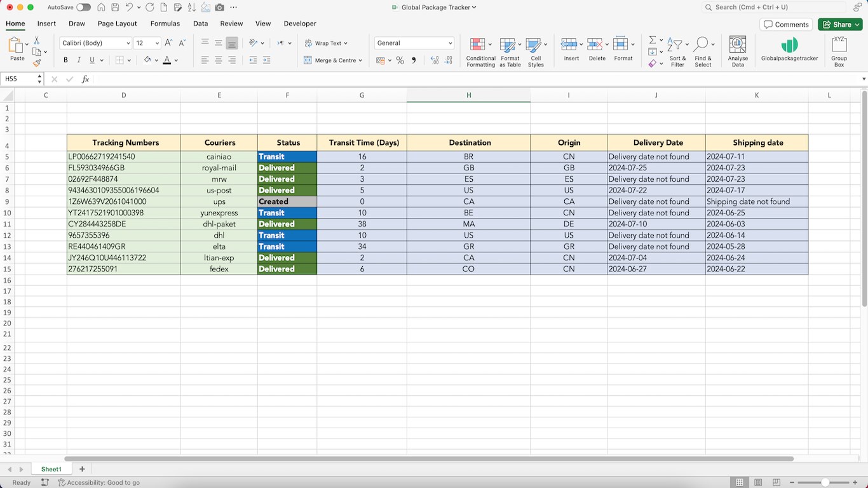Switch to Page Layout view in status bar
This screenshot has width=868, height=488.
758,483
